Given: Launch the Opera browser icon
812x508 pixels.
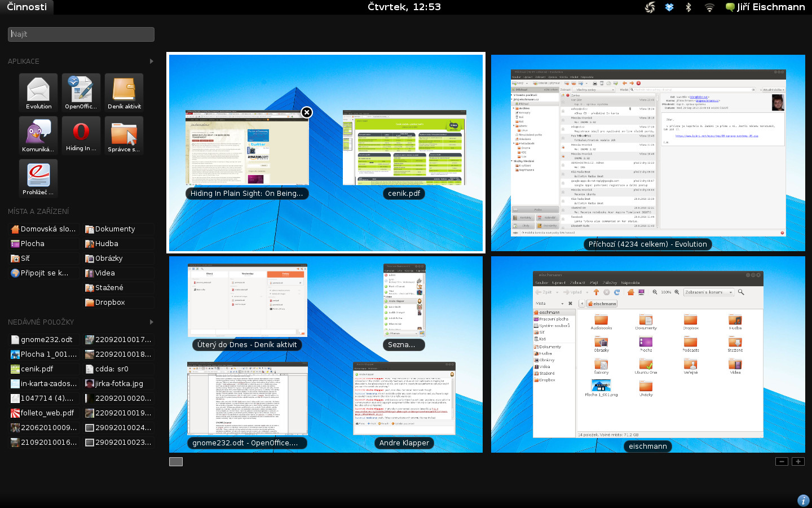Looking at the screenshot, I should coord(81,135).
